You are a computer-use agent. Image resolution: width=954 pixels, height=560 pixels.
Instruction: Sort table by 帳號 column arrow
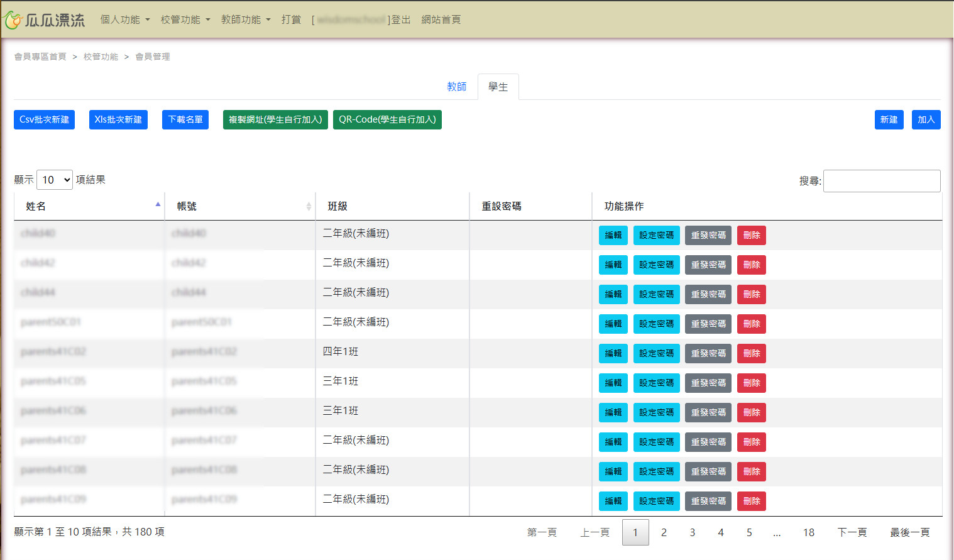[309, 206]
